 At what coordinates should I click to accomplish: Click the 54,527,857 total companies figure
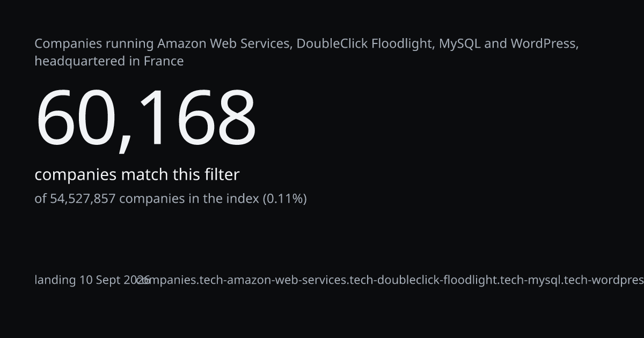83,199
